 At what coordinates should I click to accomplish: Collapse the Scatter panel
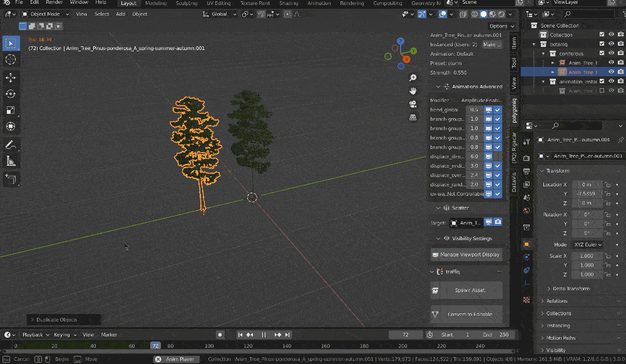[438, 208]
